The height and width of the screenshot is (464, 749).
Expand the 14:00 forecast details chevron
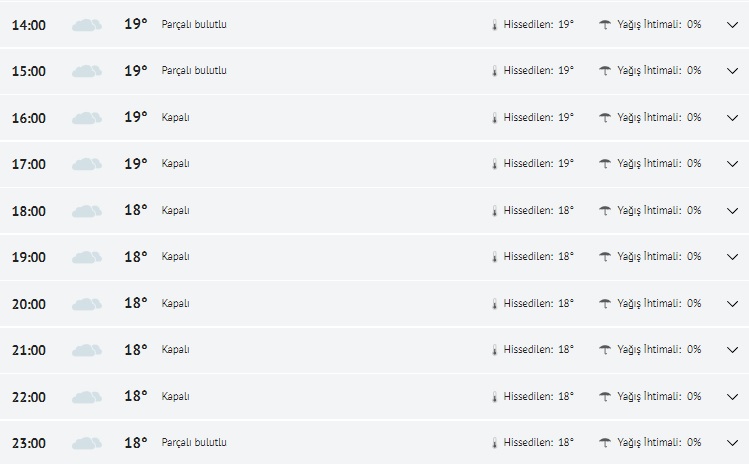(x=732, y=25)
